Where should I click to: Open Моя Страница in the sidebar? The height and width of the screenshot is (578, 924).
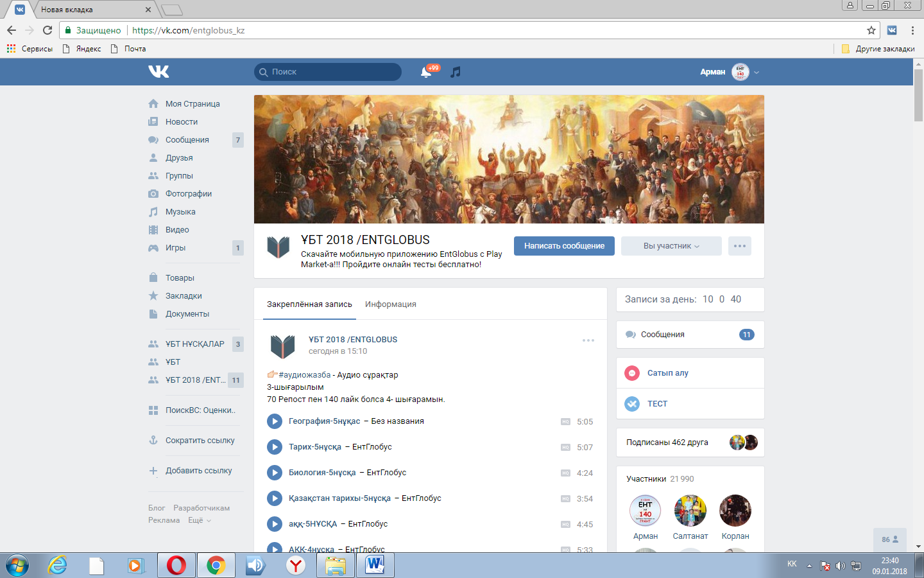(193, 104)
